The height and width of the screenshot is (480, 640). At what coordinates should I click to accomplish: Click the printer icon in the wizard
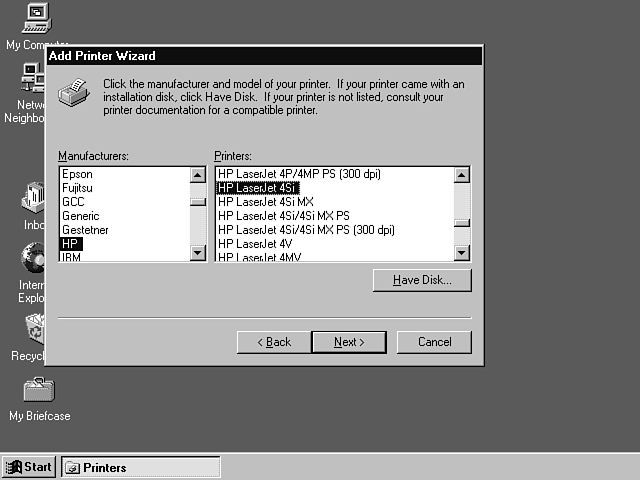[74, 95]
